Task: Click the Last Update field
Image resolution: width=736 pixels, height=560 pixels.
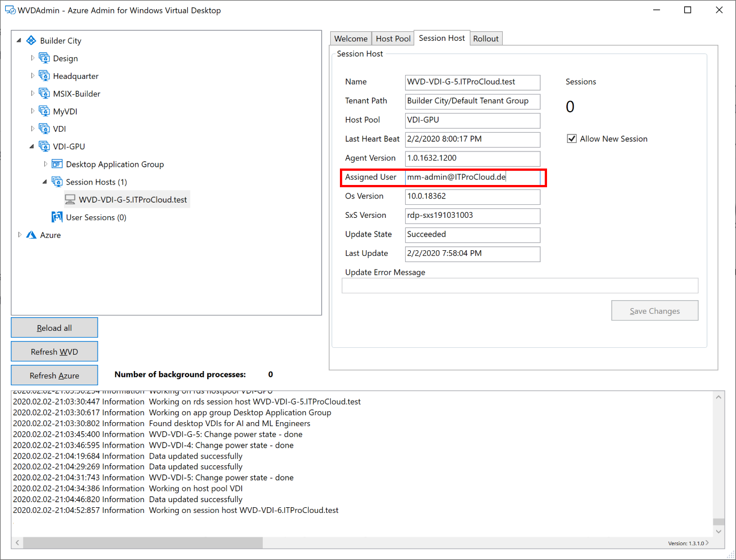Action: (x=473, y=254)
